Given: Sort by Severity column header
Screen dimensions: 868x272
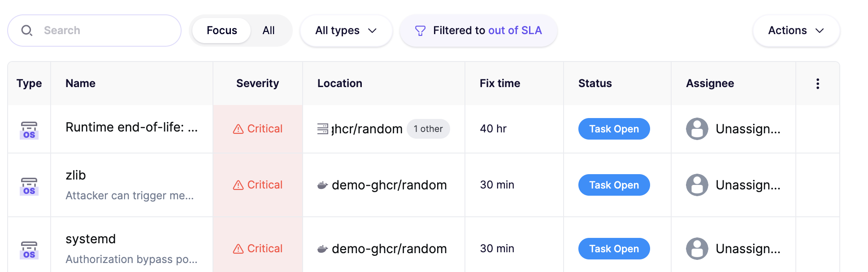Looking at the screenshot, I should 258,83.
